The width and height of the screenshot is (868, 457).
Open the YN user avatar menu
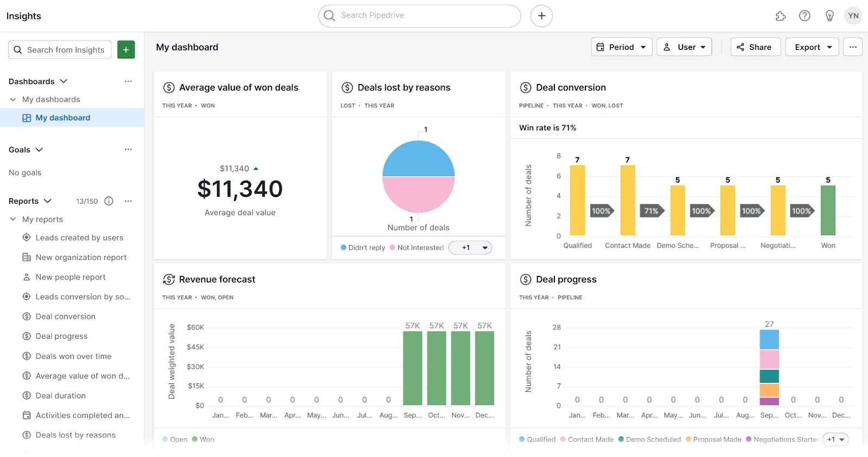click(x=853, y=16)
